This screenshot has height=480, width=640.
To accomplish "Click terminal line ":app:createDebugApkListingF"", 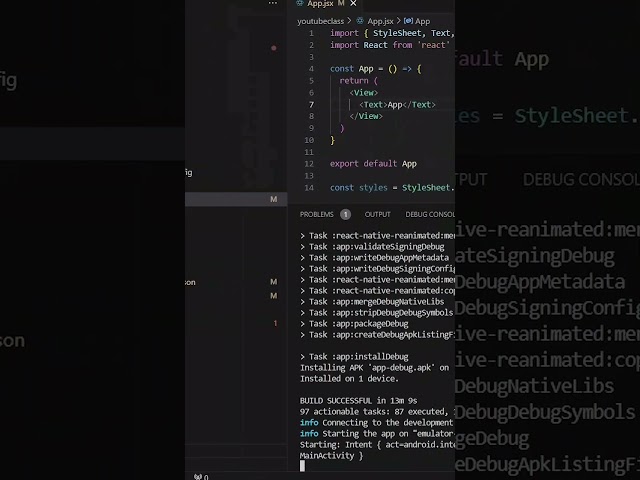I will (x=378, y=335).
